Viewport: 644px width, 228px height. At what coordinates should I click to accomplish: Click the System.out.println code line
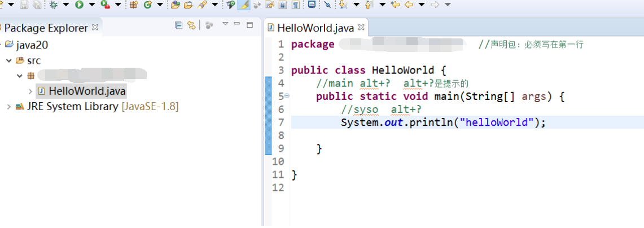click(x=443, y=122)
